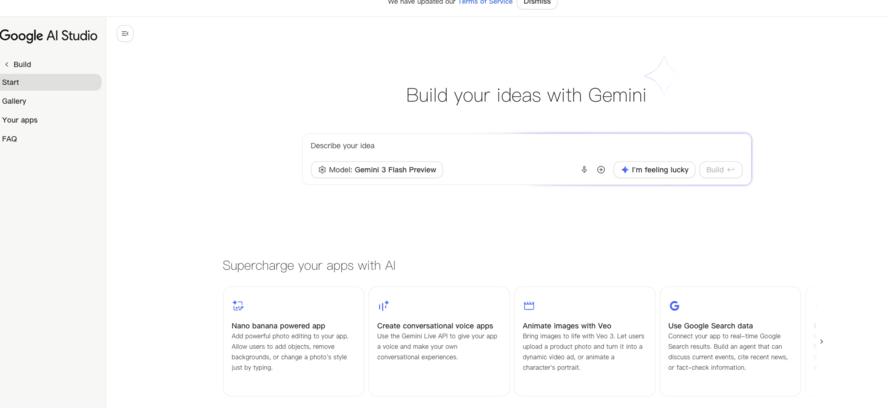The height and width of the screenshot is (408, 888).
Task: Focus the Describe your idea input field
Action: (x=527, y=146)
